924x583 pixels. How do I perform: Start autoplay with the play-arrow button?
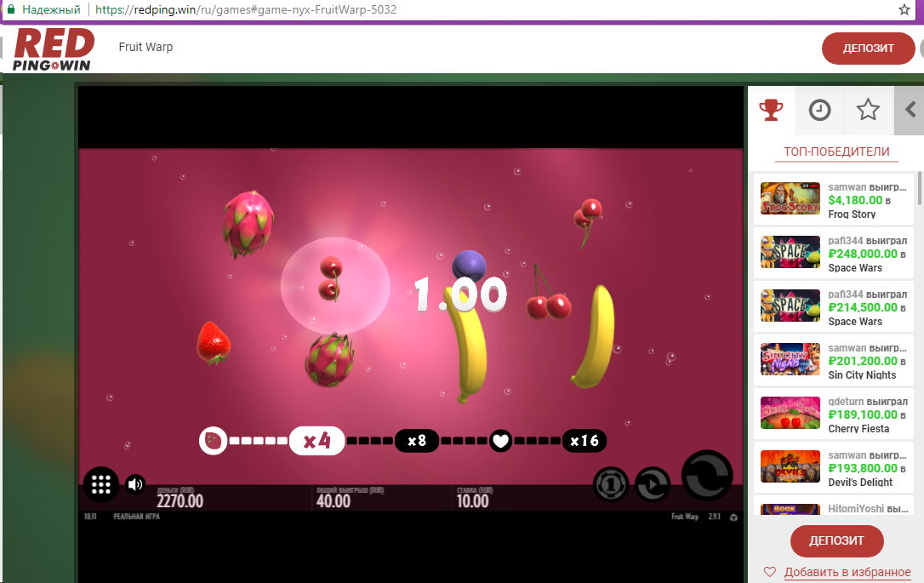tap(653, 484)
